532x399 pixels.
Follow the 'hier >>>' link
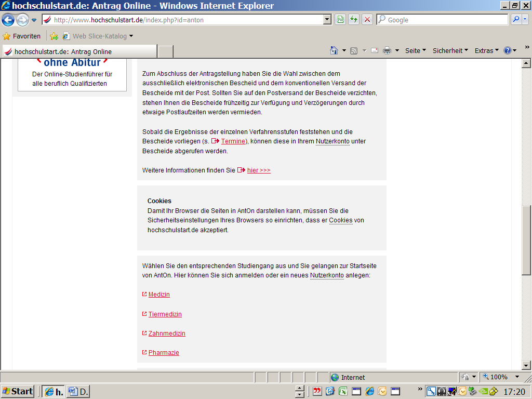[x=259, y=170]
